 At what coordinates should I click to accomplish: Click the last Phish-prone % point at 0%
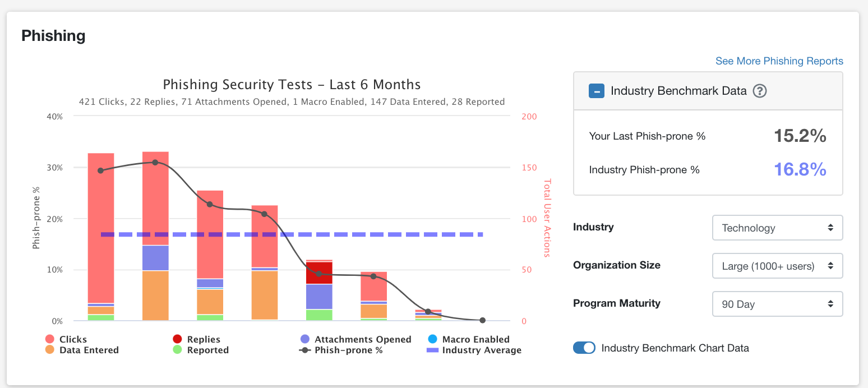[482, 320]
